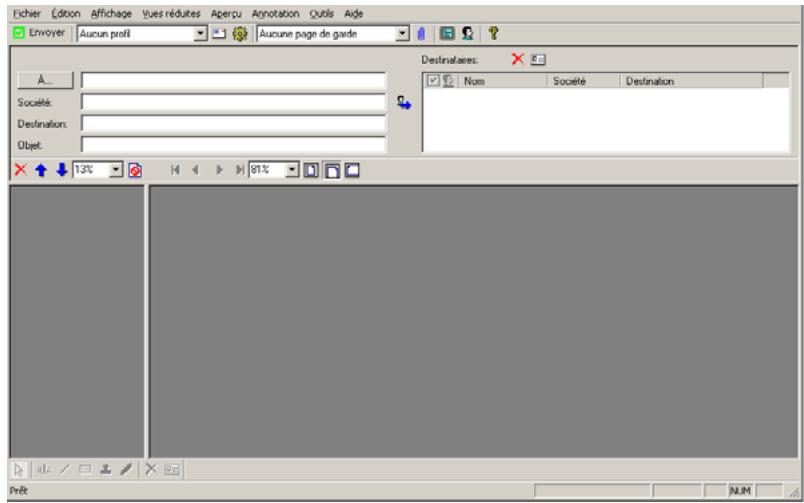Image resolution: width=804 pixels, height=503 pixels.
Task: Move page up with blue up arrow
Action: (41, 170)
